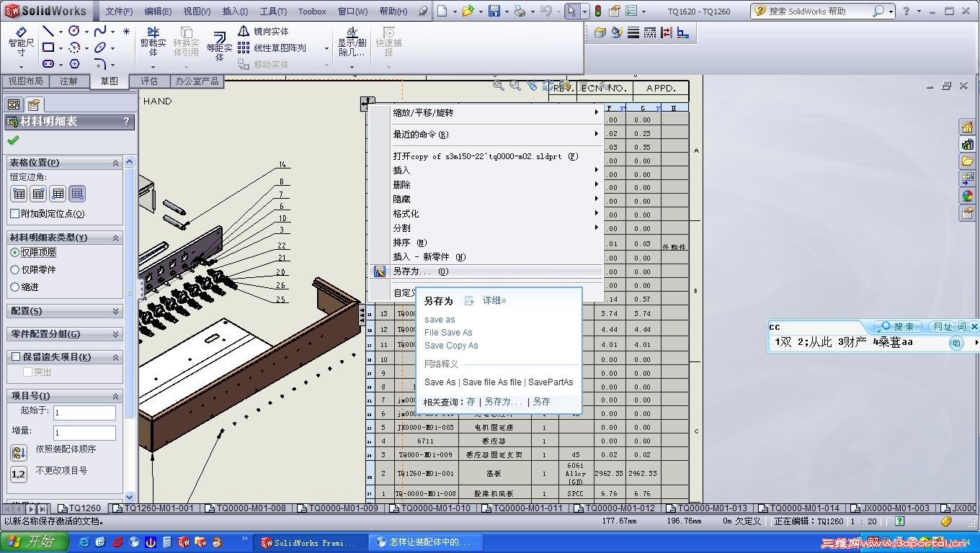Viewport: 980px width, 553px height.
Task: Choose 另存为 from context menu
Action: coord(485,271)
